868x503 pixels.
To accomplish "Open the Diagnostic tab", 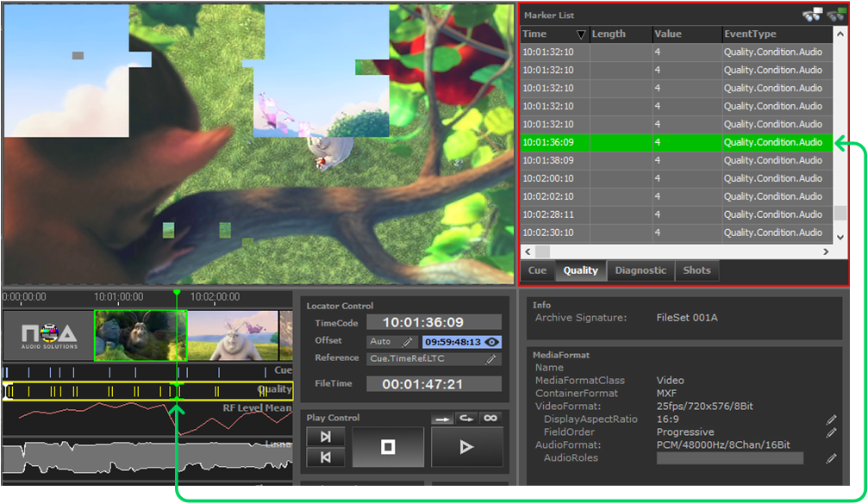I will (x=640, y=270).
